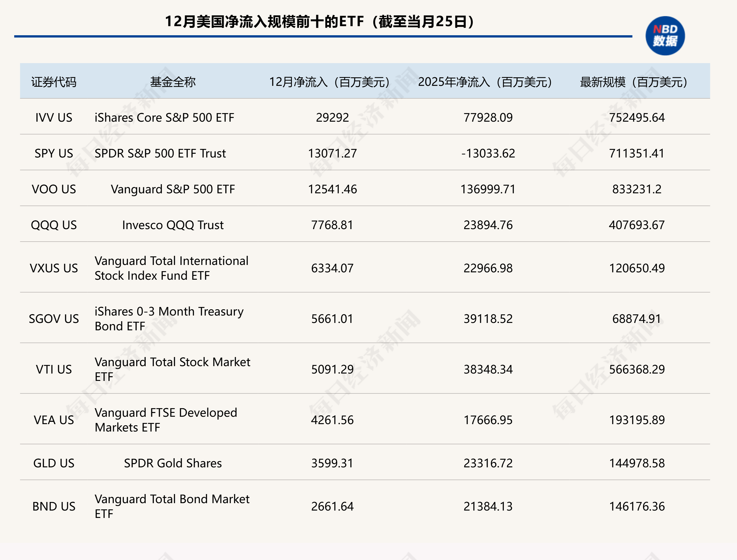Select the GLD US ticker cell
The image size is (737, 560).
click(54, 463)
